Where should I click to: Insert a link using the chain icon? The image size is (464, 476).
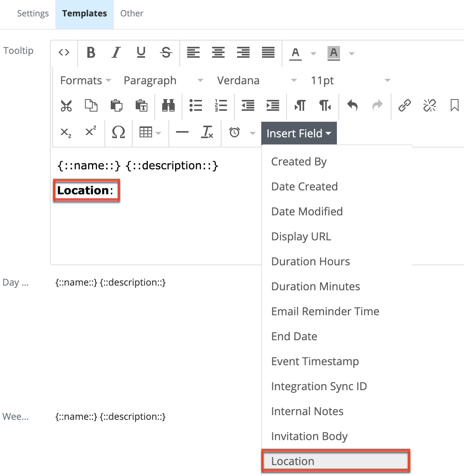[404, 105]
